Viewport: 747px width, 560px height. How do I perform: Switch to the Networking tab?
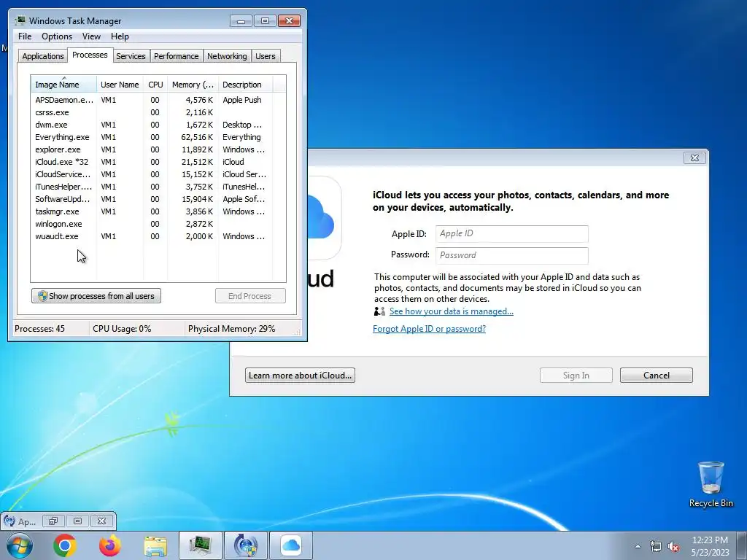227,56
